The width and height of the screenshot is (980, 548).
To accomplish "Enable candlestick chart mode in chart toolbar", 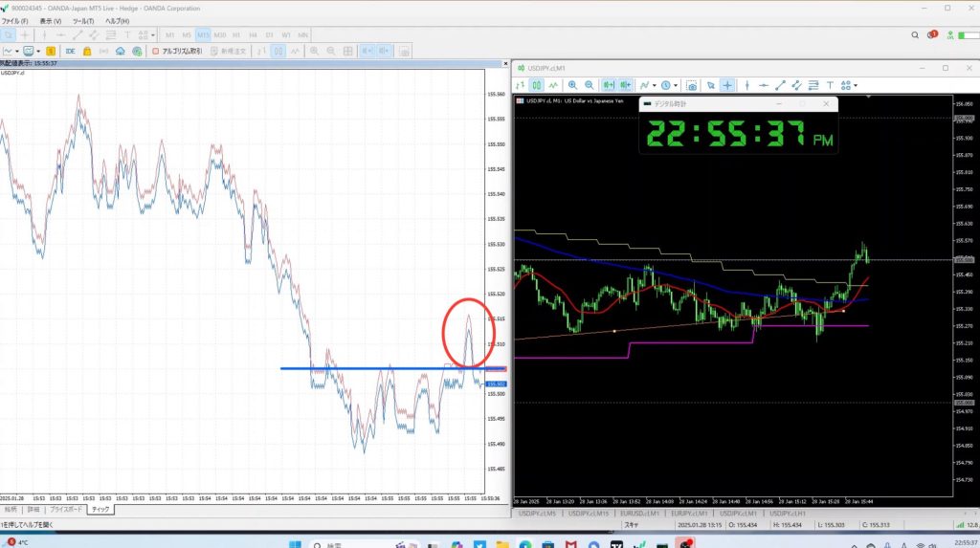I will [x=537, y=85].
